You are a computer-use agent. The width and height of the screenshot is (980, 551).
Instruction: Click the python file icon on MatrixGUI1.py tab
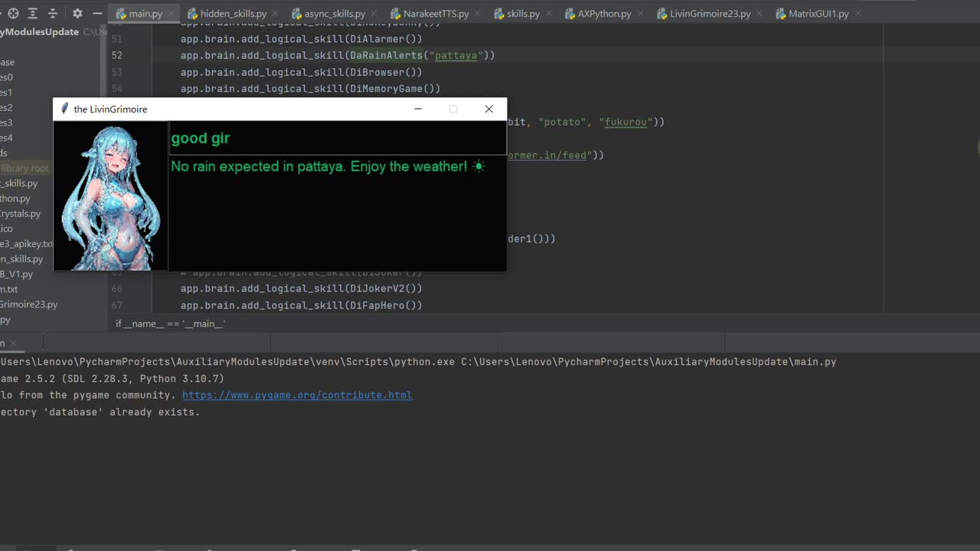pyautogui.click(x=781, y=14)
